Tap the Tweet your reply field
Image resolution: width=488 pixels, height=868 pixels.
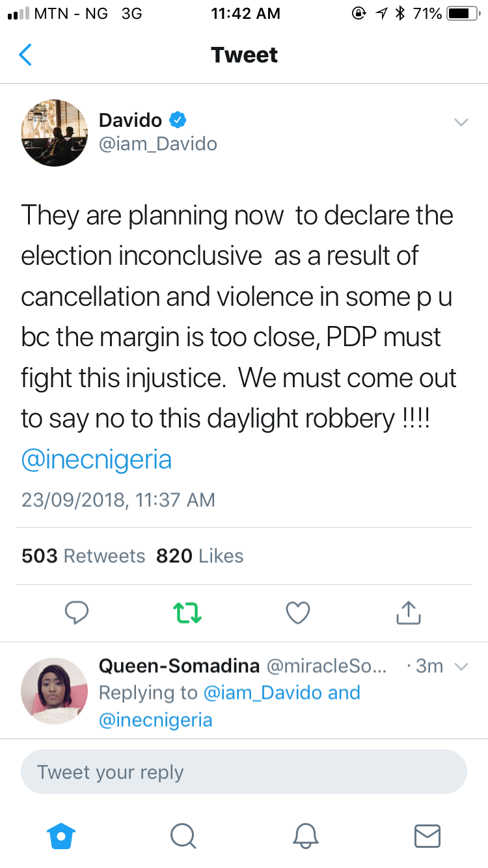pyautogui.click(x=243, y=772)
